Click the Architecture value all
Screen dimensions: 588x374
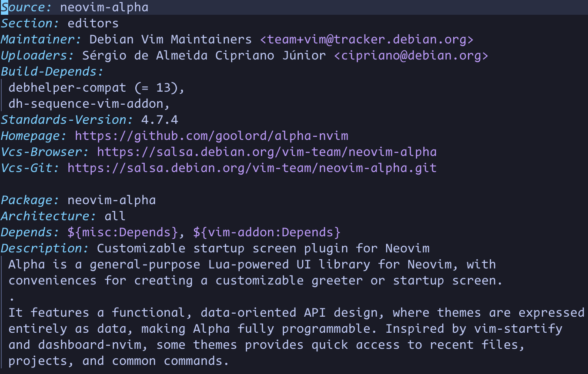[x=115, y=216]
